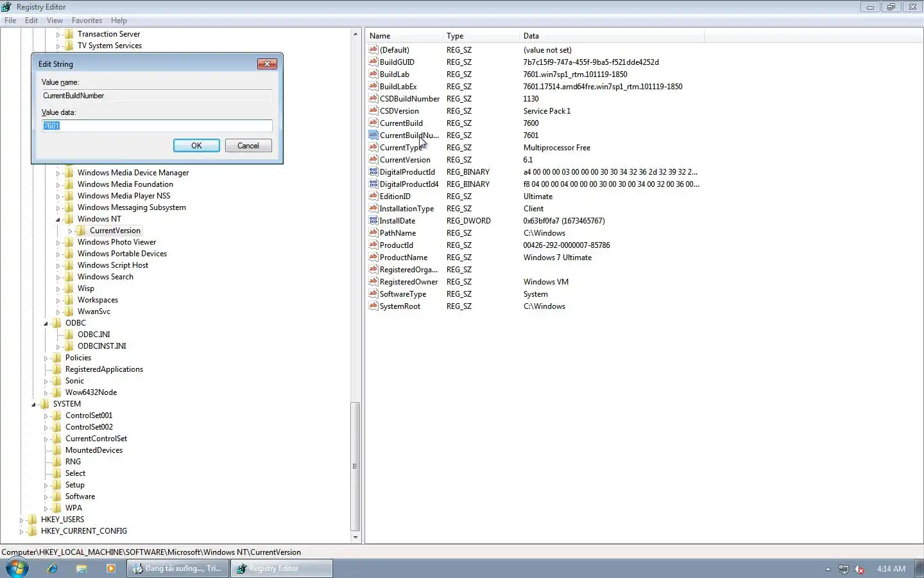Open the Edit menu
Image resolution: width=924 pixels, height=578 pixels.
[31, 21]
